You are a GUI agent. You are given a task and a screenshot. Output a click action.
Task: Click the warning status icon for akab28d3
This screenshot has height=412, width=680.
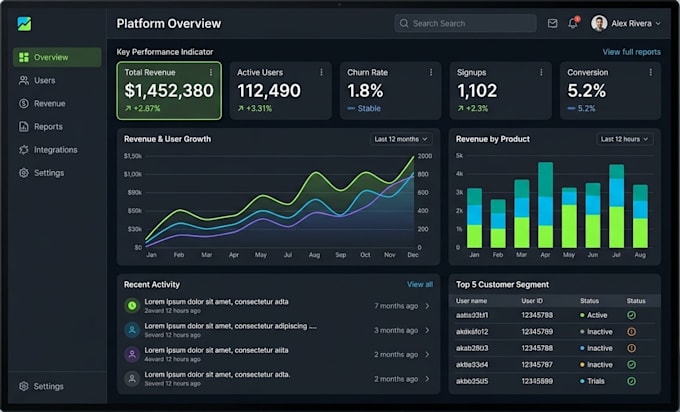tap(631, 348)
